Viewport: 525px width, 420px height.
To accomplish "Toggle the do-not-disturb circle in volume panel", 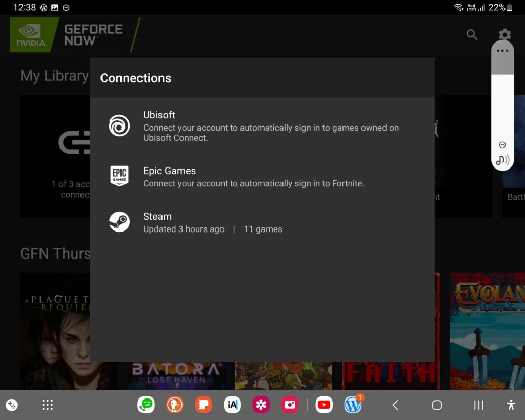I will 502,145.
